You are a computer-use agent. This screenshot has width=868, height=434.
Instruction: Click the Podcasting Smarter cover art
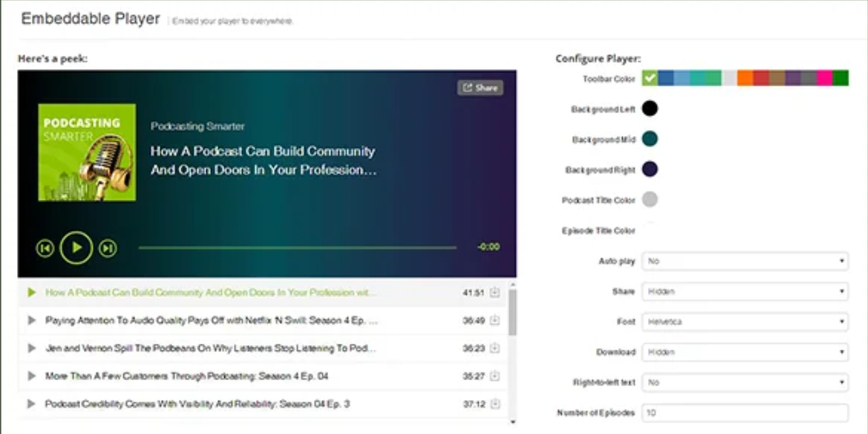tap(87, 152)
